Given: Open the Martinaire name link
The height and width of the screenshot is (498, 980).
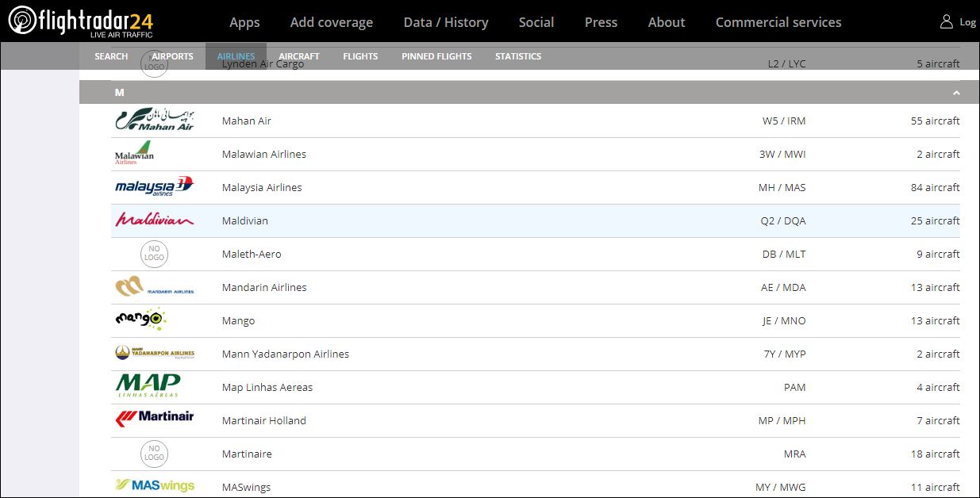Looking at the screenshot, I should (247, 454).
